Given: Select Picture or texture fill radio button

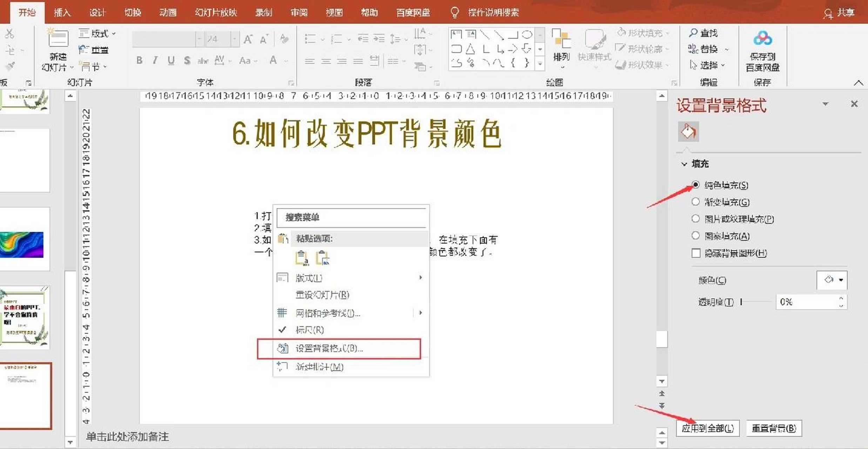Looking at the screenshot, I should coord(695,219).
